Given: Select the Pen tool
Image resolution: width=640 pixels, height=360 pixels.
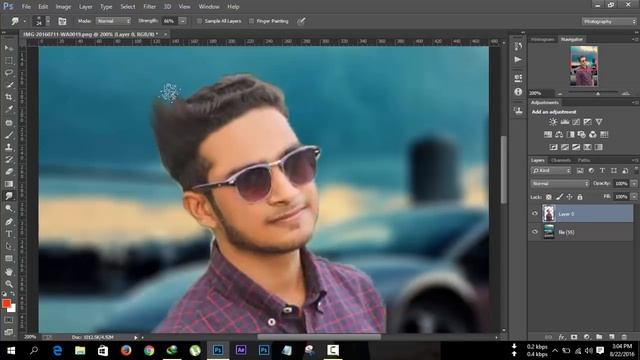Looking at the screenshot, I should [9, 222].
